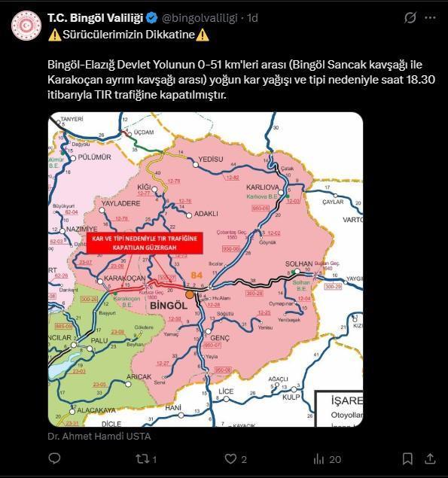Like the tweet with the heart icon
Screen dimensions: 448x478
click(230, 458)
